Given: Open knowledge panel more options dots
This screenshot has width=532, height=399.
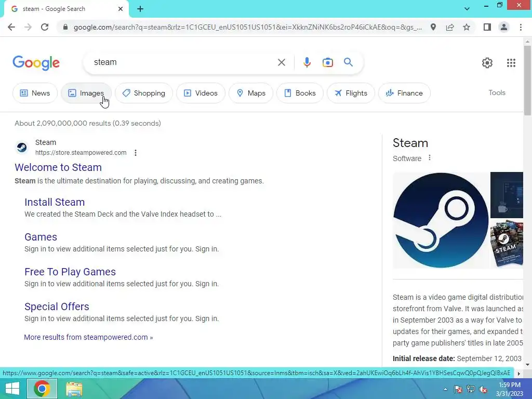Looking at the screenshot, I should click(x=430, y=158).
